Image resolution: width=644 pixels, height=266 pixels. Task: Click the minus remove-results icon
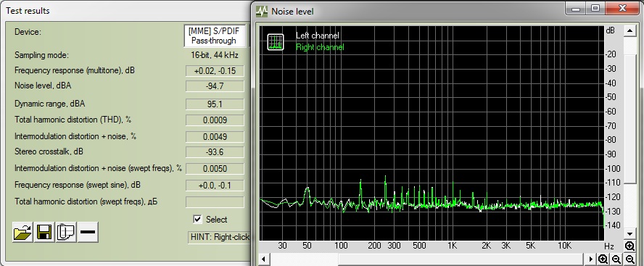pos(88,233)
